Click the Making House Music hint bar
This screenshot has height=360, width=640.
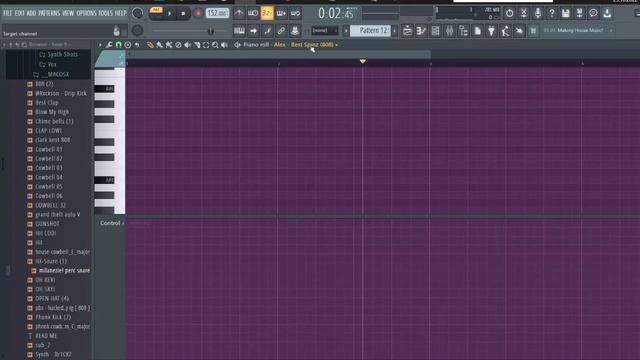(x=578, y=31)
